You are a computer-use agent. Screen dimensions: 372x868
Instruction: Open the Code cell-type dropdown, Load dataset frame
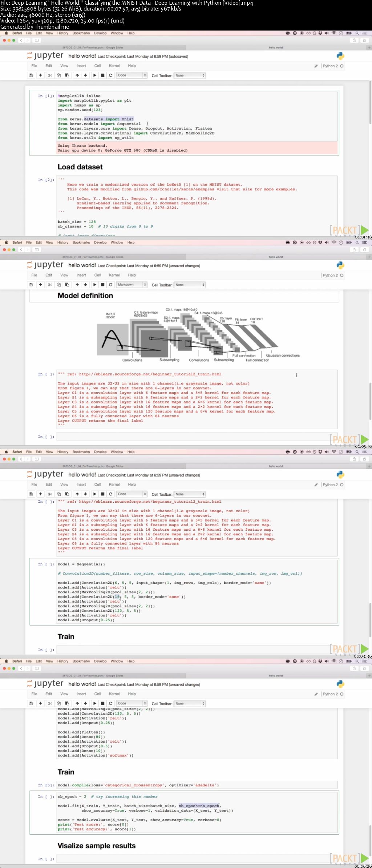(x=132, y=75)
